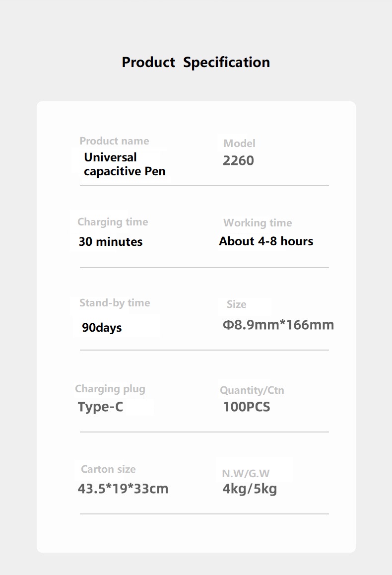
Task: Select the Quantity/Ctn label
Action: 252,390
